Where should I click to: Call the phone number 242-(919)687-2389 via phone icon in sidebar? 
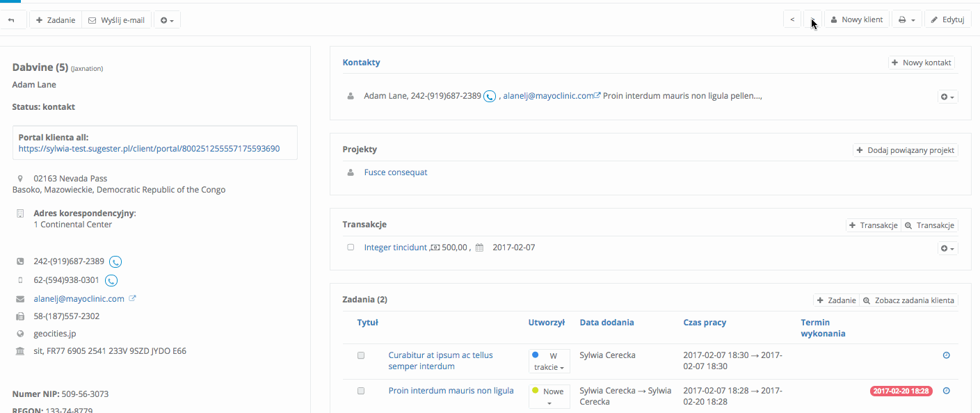point(116,262)
